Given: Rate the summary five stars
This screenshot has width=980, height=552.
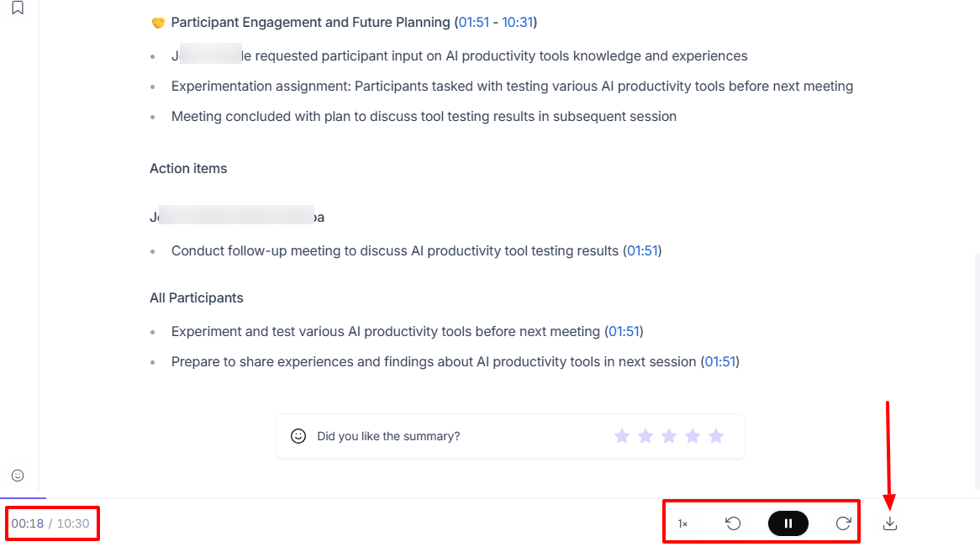Looking at the screenshot, I should (x=716, y=436).
